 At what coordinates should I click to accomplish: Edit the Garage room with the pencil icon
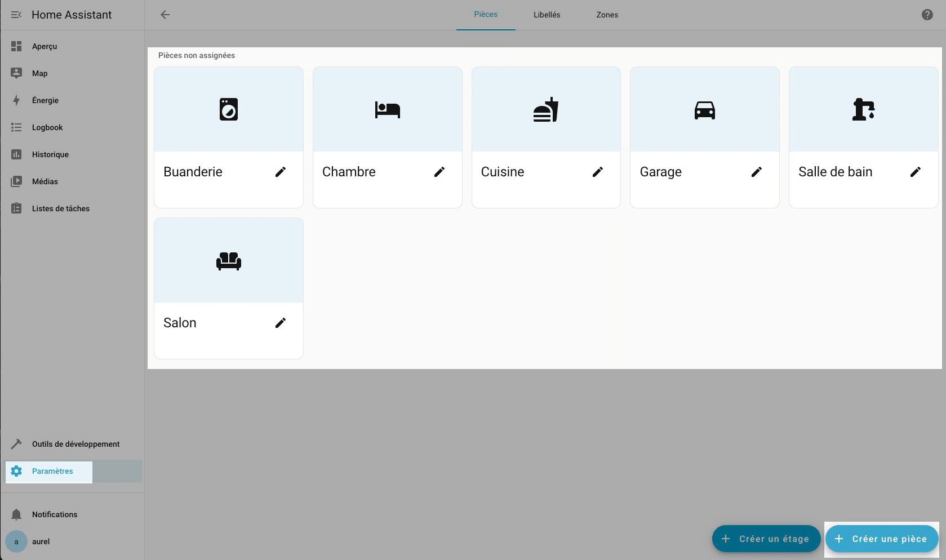click(757, 172)
